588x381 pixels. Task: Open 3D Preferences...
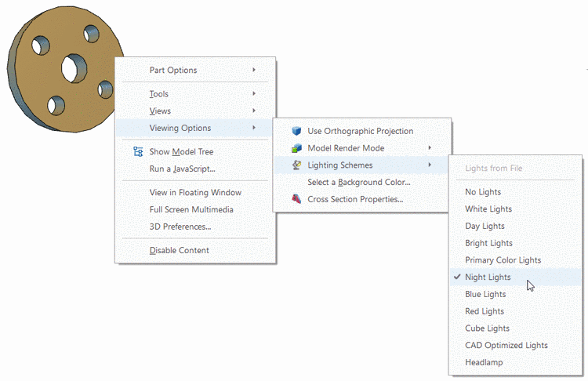(x=195, y=227)
